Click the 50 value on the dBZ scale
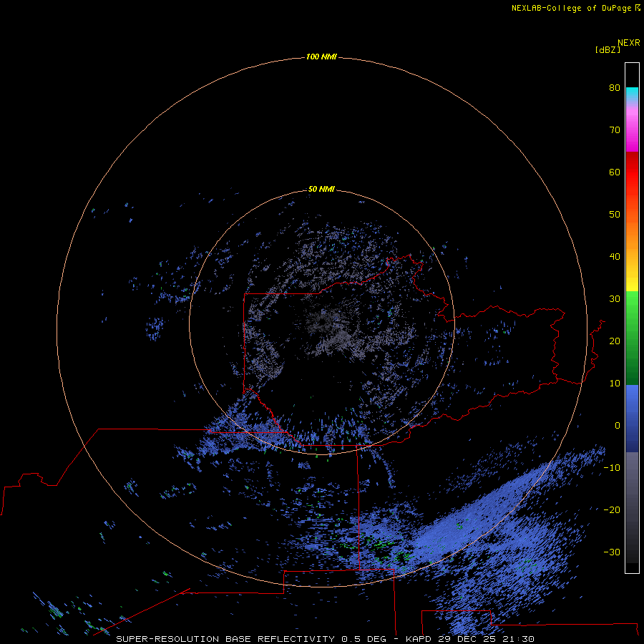Viewport: 644px width, 644px height. click(615, 215)
